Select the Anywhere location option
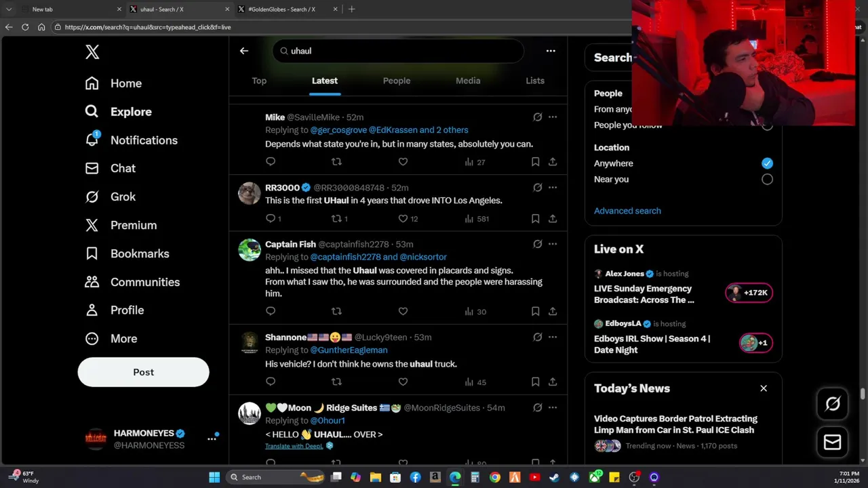Viewport: 868px width, 488px height. click(767, 163)
